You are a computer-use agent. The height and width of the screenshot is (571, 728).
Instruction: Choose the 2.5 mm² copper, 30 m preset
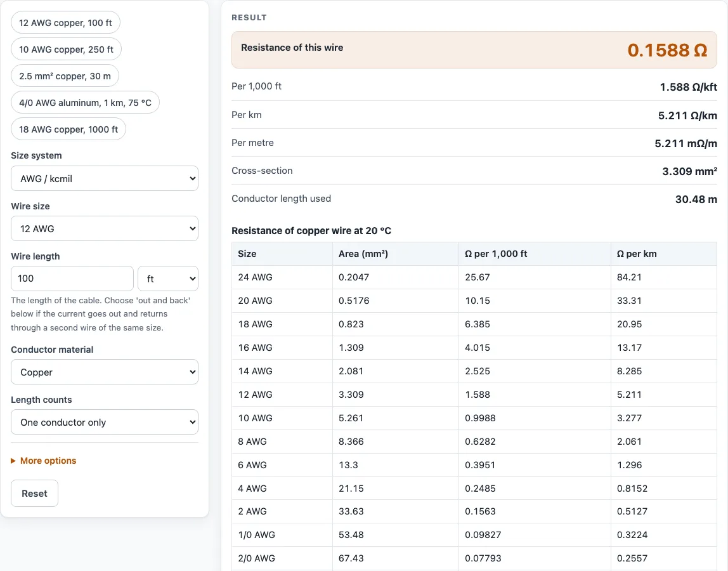pyautogui.click(x=65, y=76)
